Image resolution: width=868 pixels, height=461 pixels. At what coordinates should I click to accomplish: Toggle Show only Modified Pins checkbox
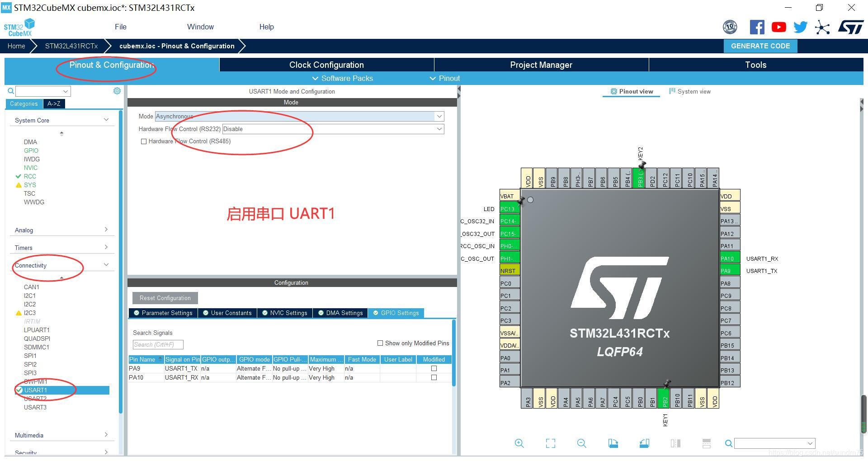click(x=380, y=343)
